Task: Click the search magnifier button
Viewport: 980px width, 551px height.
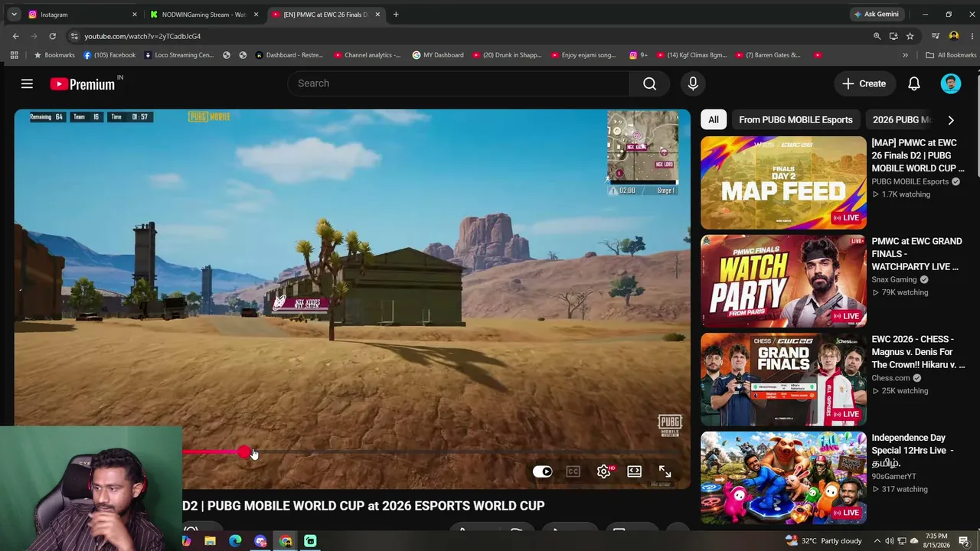Action: (x=649, y=83)
